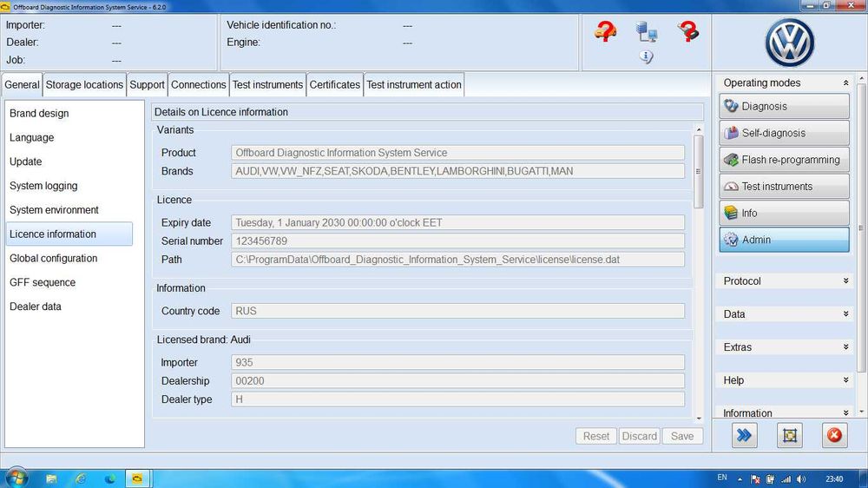The height and width of the screenshot is (488, 868).
Task: Click the Self-diagnosis icon
Action: coord(731,133)
